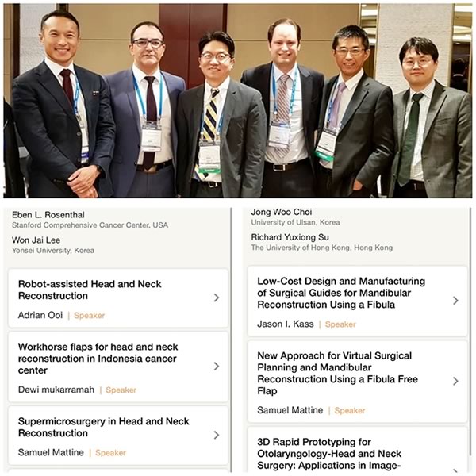476x476 pixels.
Task: Expand chevron beside Workhorse flaps talk
Action: (x=217, y=367)
